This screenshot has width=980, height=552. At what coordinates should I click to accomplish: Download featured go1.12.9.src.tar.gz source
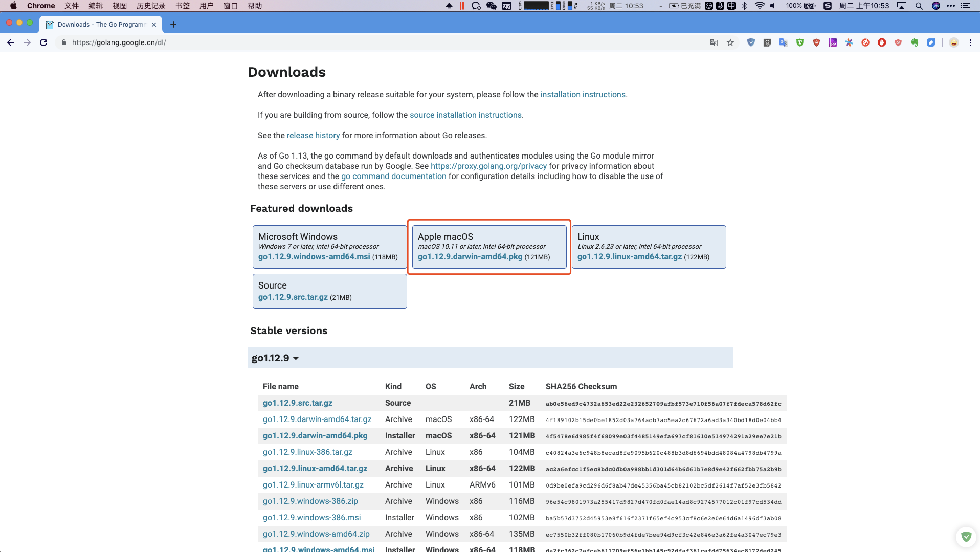pos(293,297)
